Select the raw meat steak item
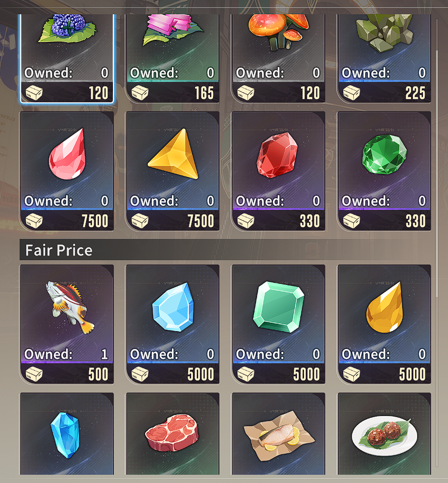Viewport: 448px width, 483px height. click(x=173, y=434)
